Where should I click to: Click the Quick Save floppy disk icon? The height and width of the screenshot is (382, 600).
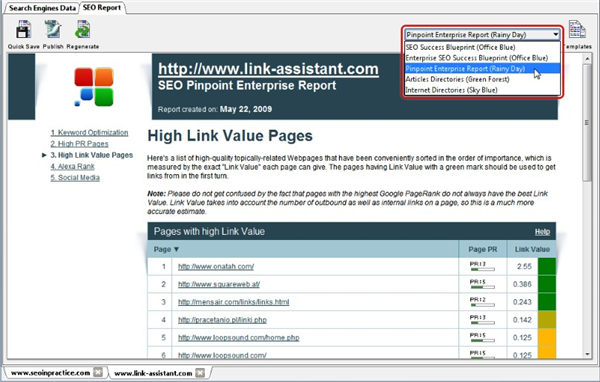[23, 30]
